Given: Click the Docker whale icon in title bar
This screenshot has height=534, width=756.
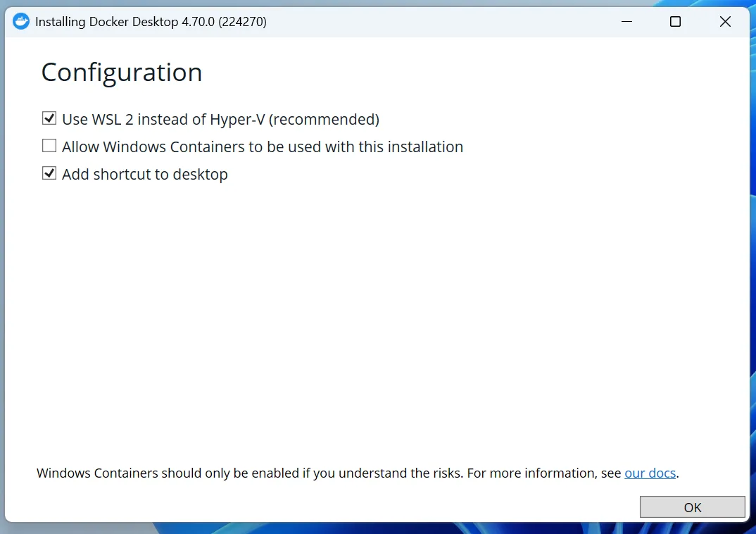Looking at the screenshot, I should click(x=20, y=21).
